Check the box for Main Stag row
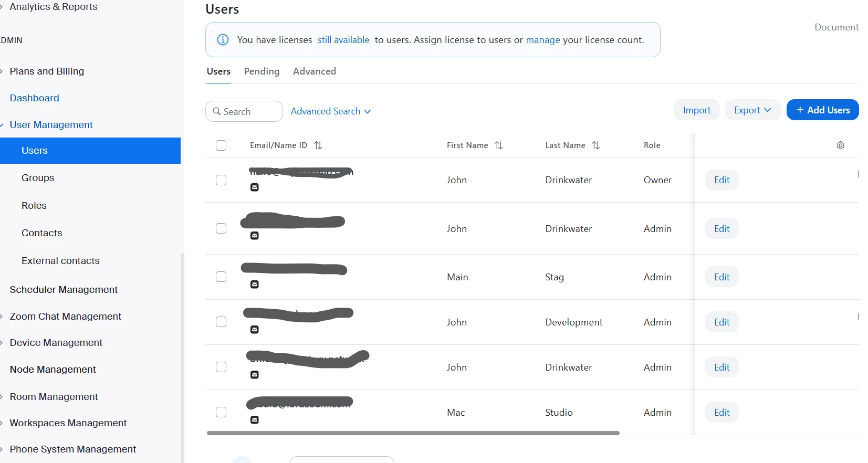Viewport: 868px width, 463px height. pos(221,277)
